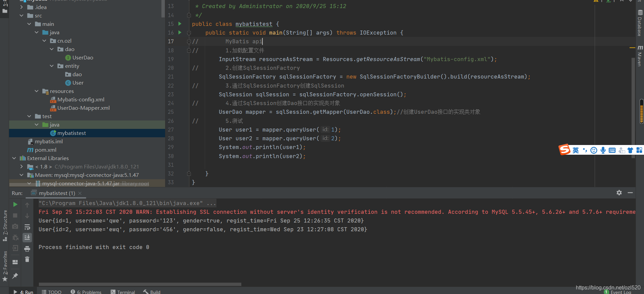Open the Maven tool window

(640, 56)
